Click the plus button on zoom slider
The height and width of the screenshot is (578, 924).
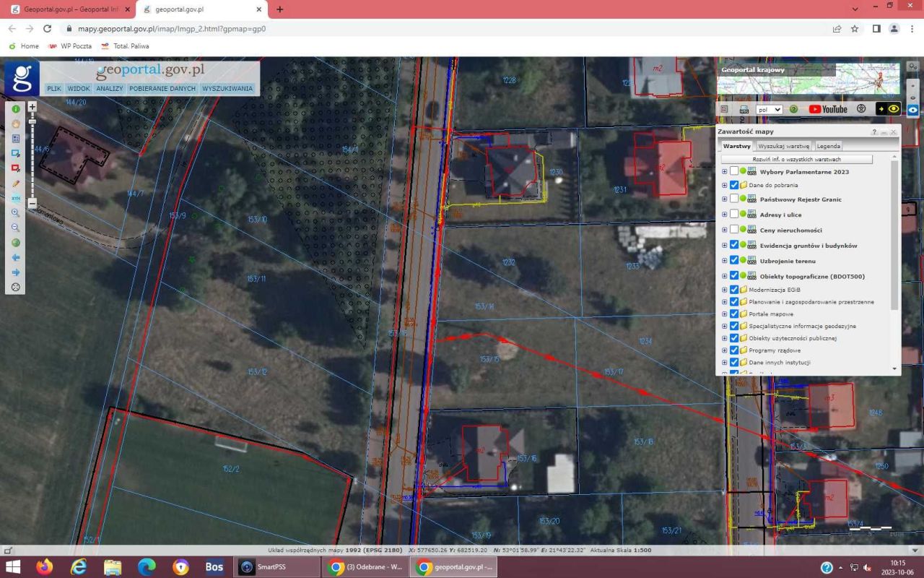32,106
